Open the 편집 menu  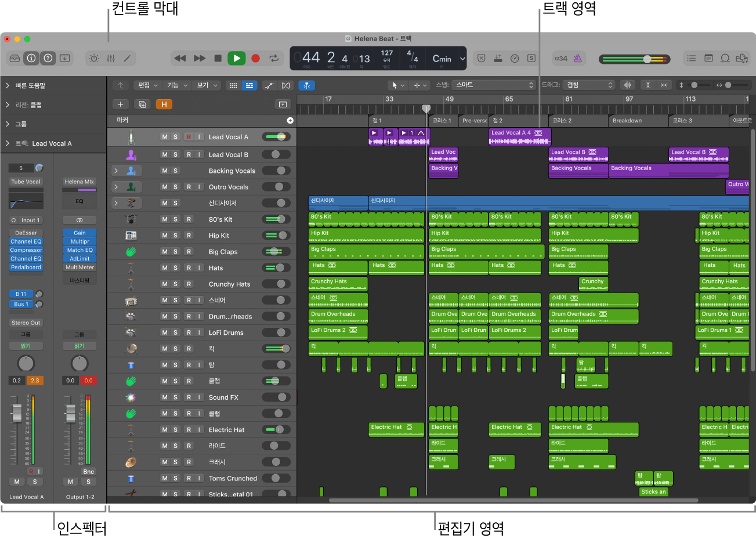(x=147, y=85)
